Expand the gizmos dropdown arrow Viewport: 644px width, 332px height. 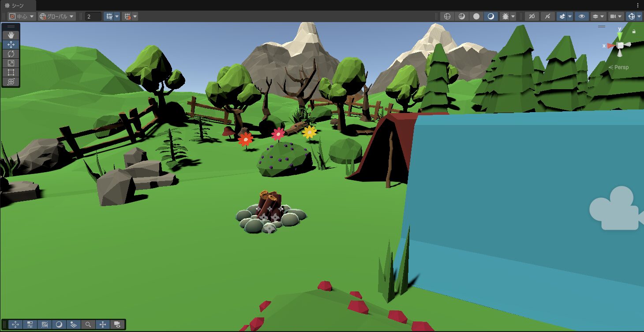tap(639, 16)
